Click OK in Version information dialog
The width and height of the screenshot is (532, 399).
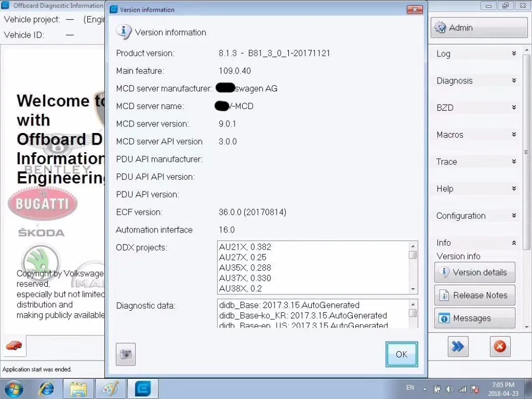(x=402, y=354)
